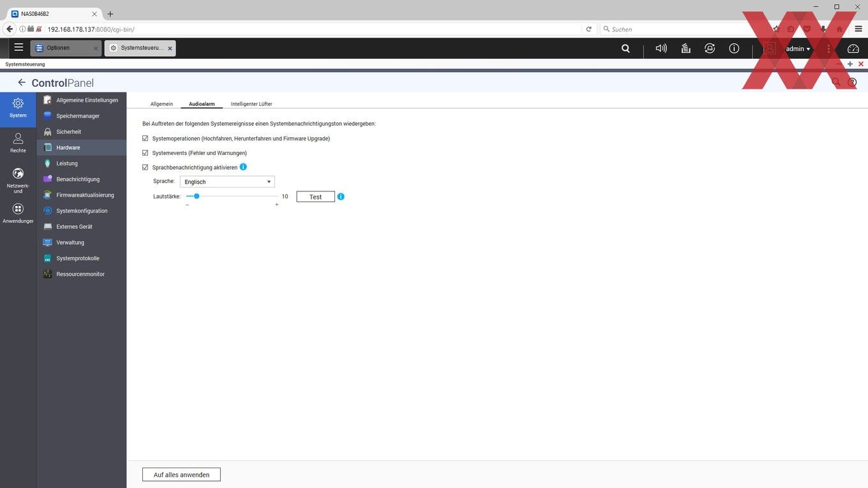The image size is (868, 488).
Task: Click the Lautstärke value 10
Action: pos(285,196)
